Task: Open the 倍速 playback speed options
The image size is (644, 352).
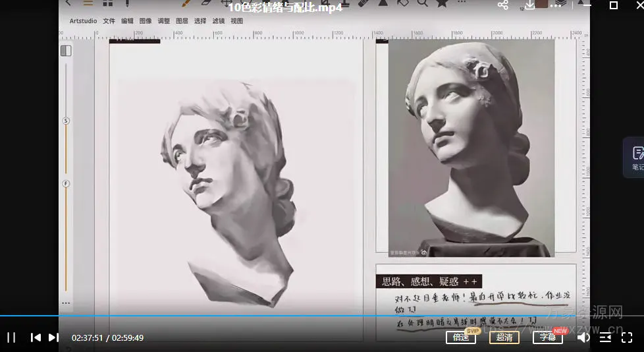Action: point(460,337)
